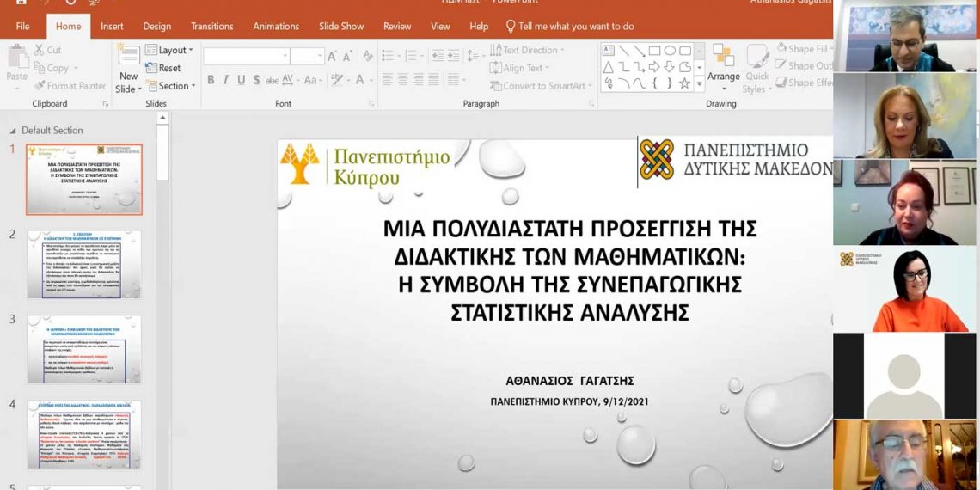Click the Shape Fill button
Image resolution: width=980 pixels, height=490 pixels.
click(805, 49)
